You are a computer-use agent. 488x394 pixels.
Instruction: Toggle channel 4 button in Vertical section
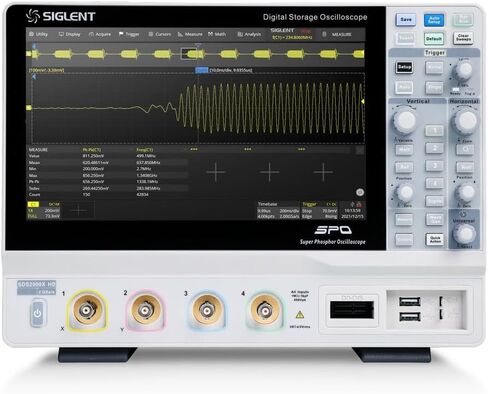[434, 183]
